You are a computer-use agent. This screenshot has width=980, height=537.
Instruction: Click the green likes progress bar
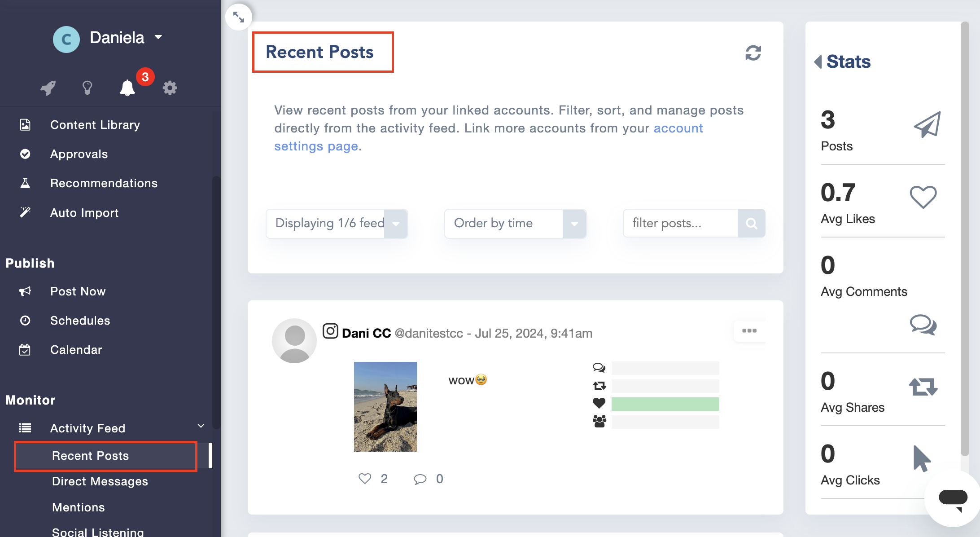[665, 404]
